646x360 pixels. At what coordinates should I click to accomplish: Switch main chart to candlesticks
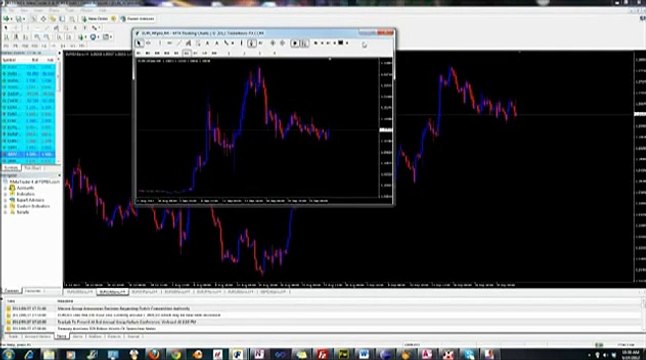pos(16,37)
